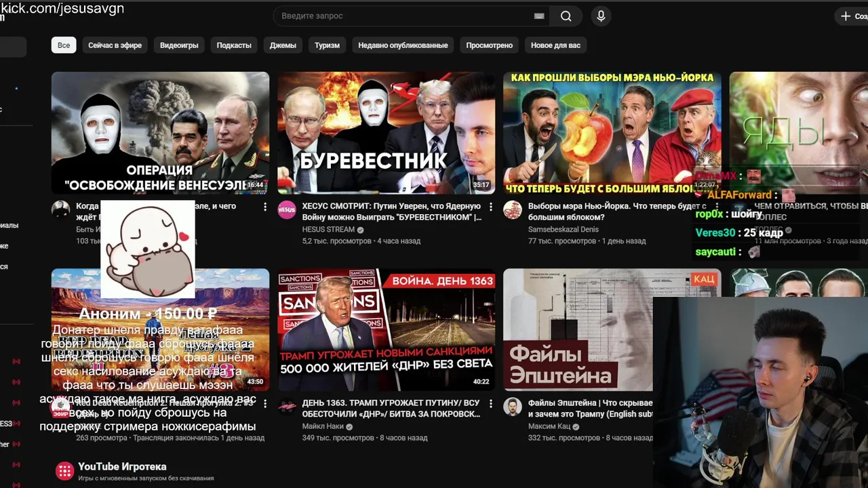Open avatar of Венесуэла operation video channel
868x488 pixels.
click(61, 210)
